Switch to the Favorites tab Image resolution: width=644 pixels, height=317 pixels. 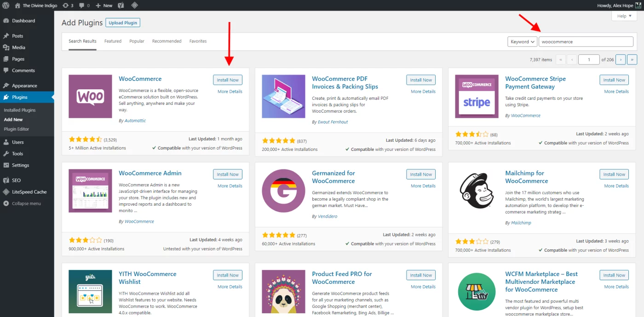(198, 41)
